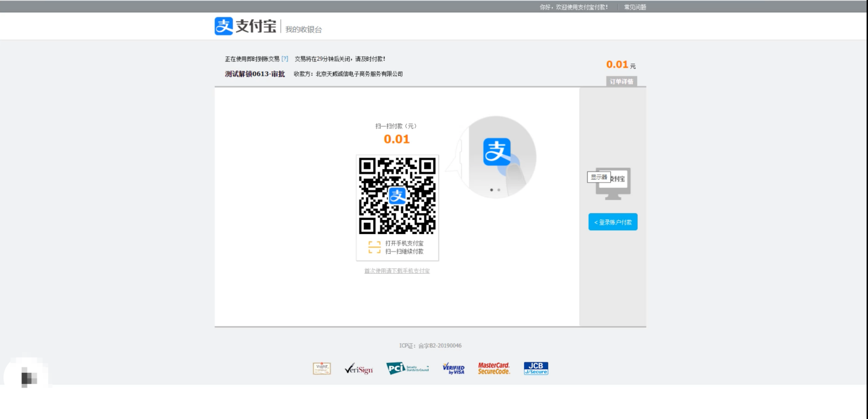
Task: Click the Verified by VISA badge
Action: click(x=453, y=368)
